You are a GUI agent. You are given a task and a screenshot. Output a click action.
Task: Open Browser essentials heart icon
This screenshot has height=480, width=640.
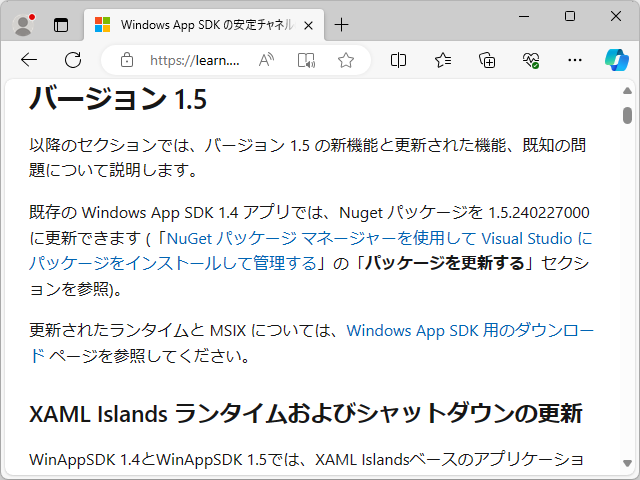click(531, 60)
